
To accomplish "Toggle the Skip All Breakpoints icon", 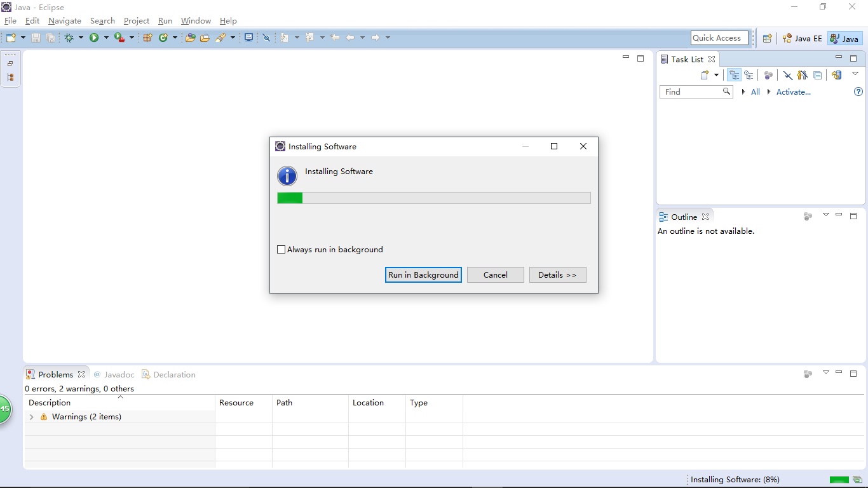I will (x=266, y=37).
